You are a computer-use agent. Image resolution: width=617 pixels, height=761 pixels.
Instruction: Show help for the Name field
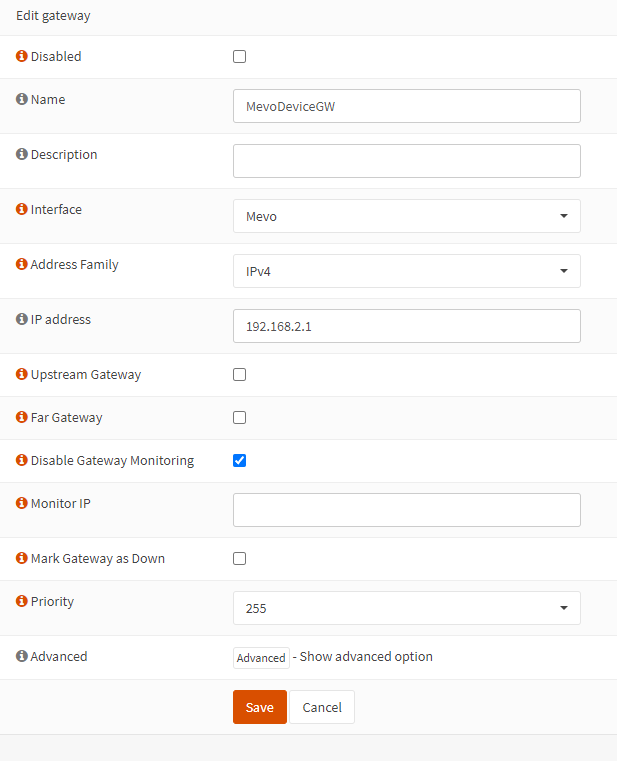tap(22, 100)
